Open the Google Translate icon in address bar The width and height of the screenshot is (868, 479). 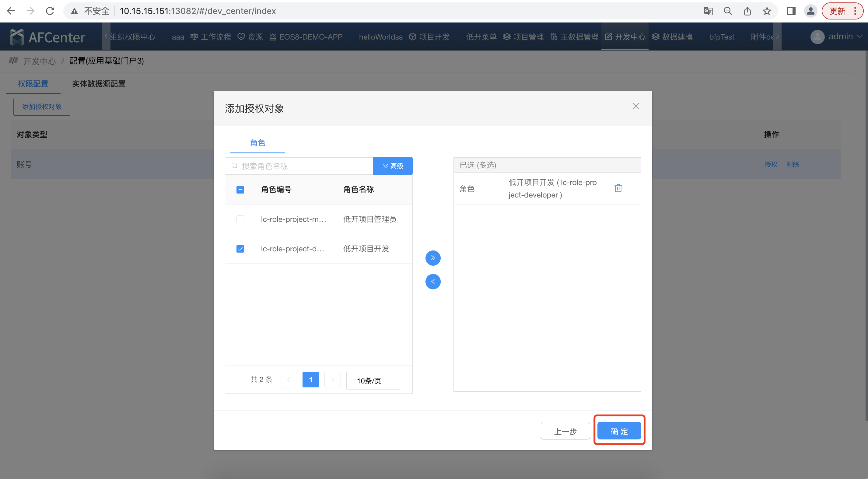pyautogui.click(x=708, y=11)
